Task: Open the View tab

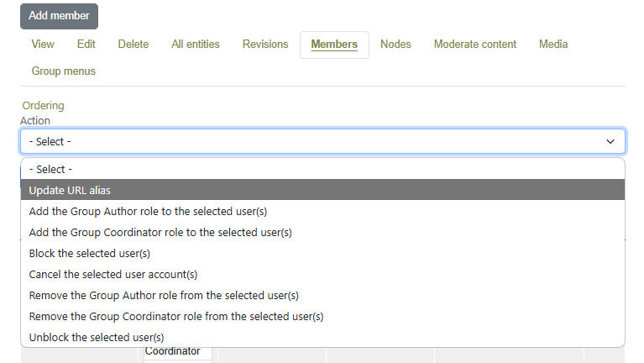Action: point(43,45)
